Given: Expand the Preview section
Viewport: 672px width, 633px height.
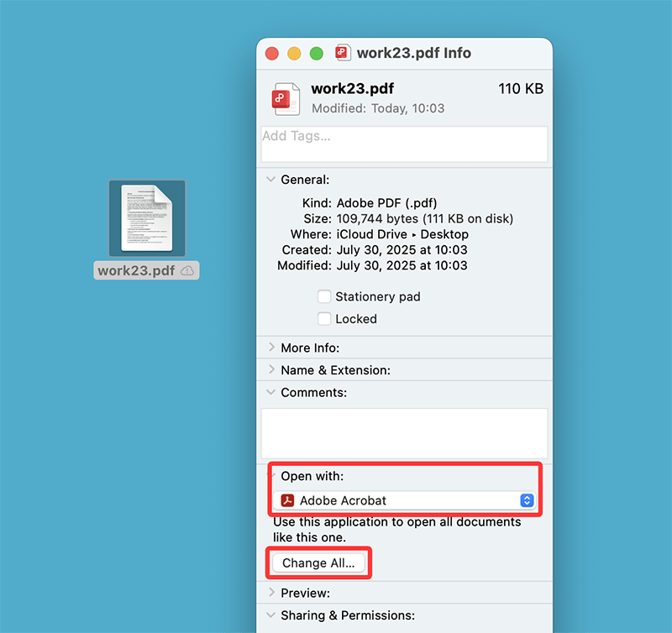Looking at the screenshot, I should 270,592.
